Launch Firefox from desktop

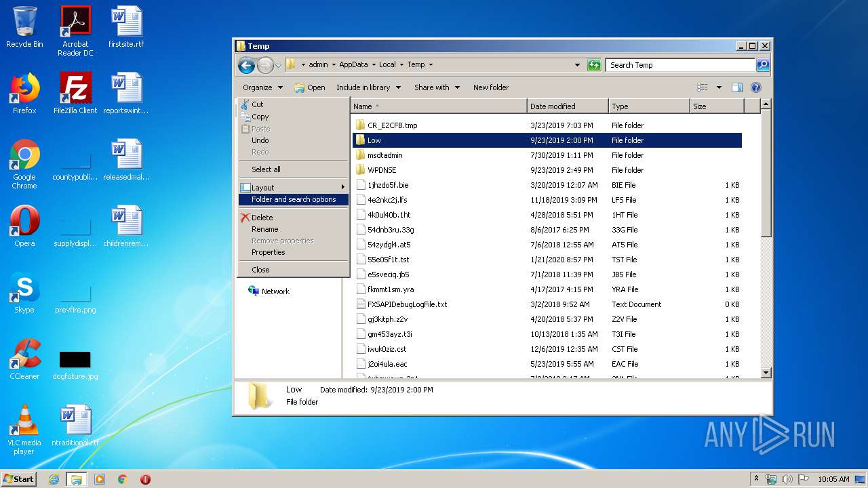coord(24,94)
